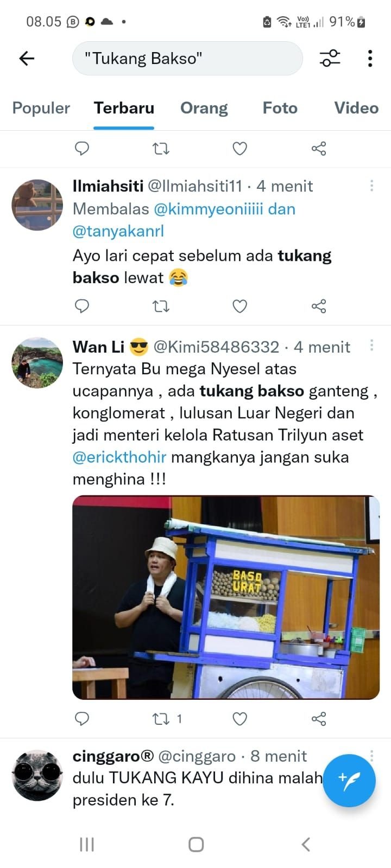Open more options for Ilmiahsiti's tweet
This screenshot has height=868, width=391.
tap(371, 186)
